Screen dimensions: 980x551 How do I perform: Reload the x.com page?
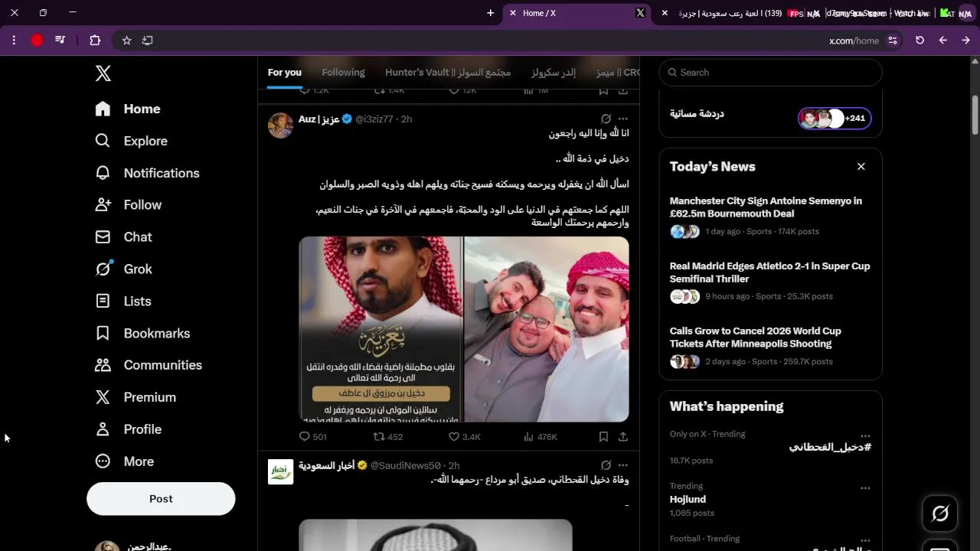(x=920, y=41)
